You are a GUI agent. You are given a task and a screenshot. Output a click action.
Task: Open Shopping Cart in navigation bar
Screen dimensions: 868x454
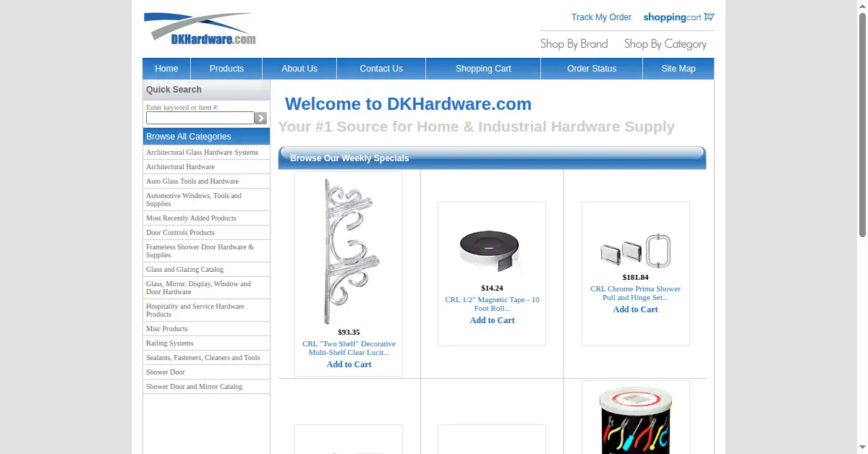point(483,69)
